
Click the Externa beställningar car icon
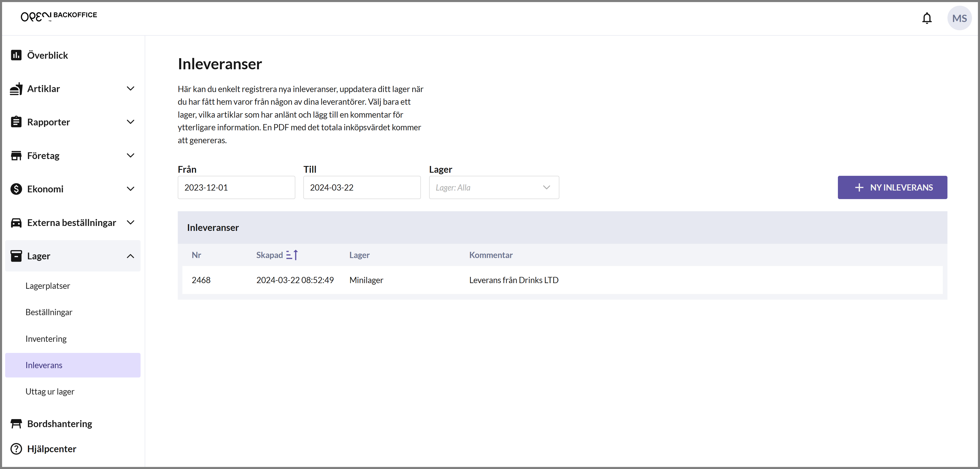(16, 223)
